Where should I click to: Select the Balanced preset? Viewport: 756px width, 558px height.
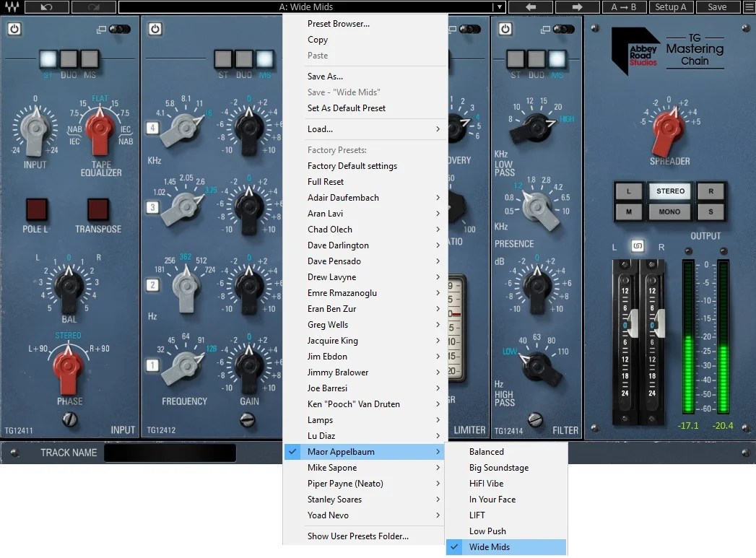(x=488, y=451)
